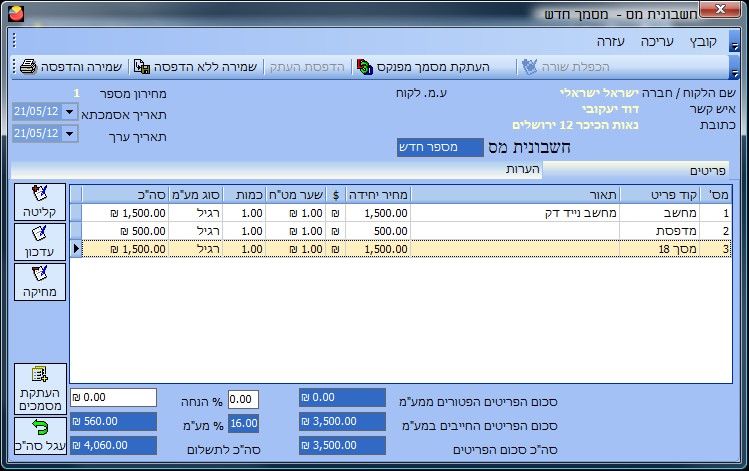
Task: Click address נאות הכיכר 12 ירושלים
Action: pos(575,125)
